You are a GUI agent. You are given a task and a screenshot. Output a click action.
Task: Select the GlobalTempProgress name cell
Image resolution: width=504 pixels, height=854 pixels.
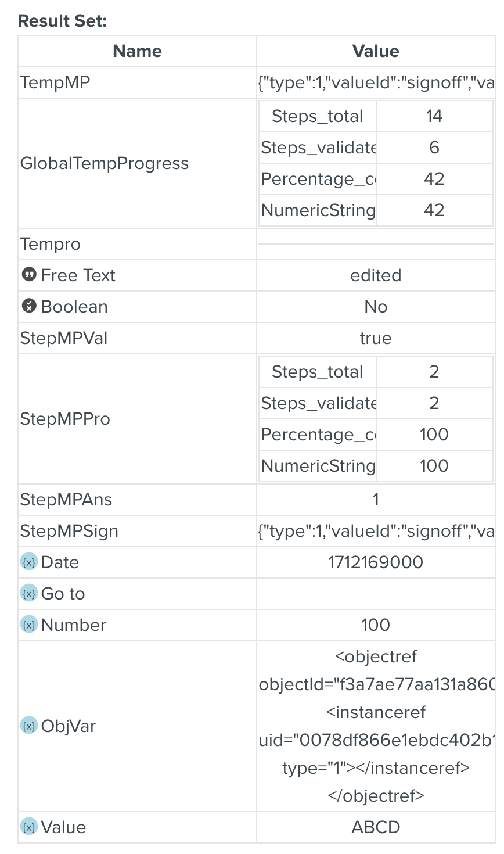click(105, 163)
